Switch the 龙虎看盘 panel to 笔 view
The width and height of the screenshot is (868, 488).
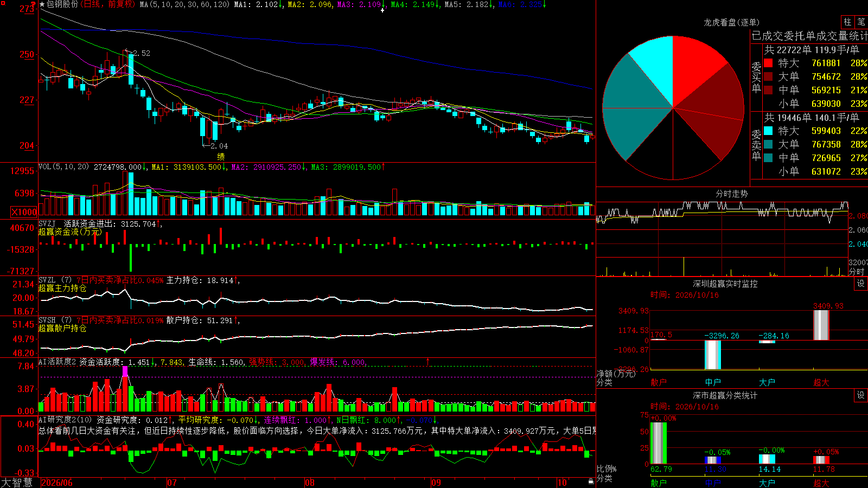[861, 22]
